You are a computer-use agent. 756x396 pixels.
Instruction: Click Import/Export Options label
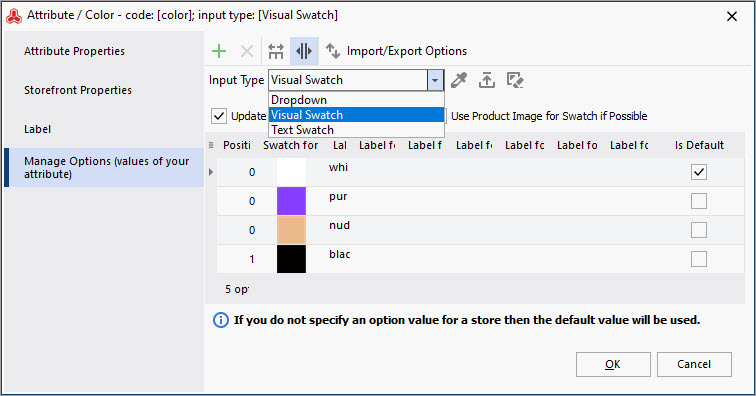407,51
